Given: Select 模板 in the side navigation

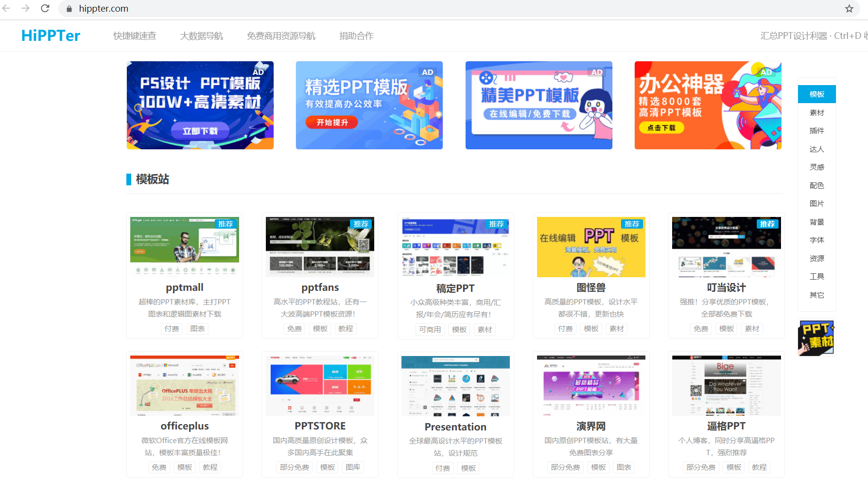Looking at the screenshot, I should [817, 94].
